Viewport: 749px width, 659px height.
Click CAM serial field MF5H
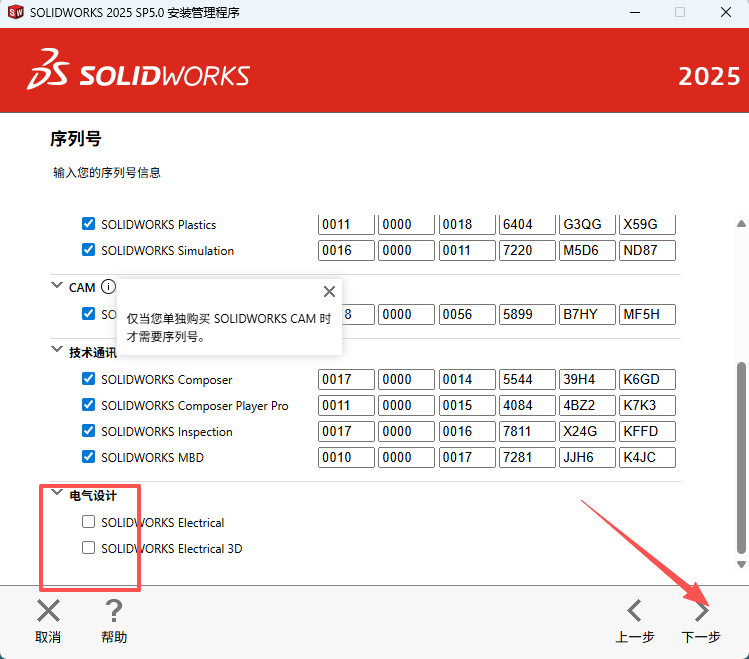[x=647, y=314]
